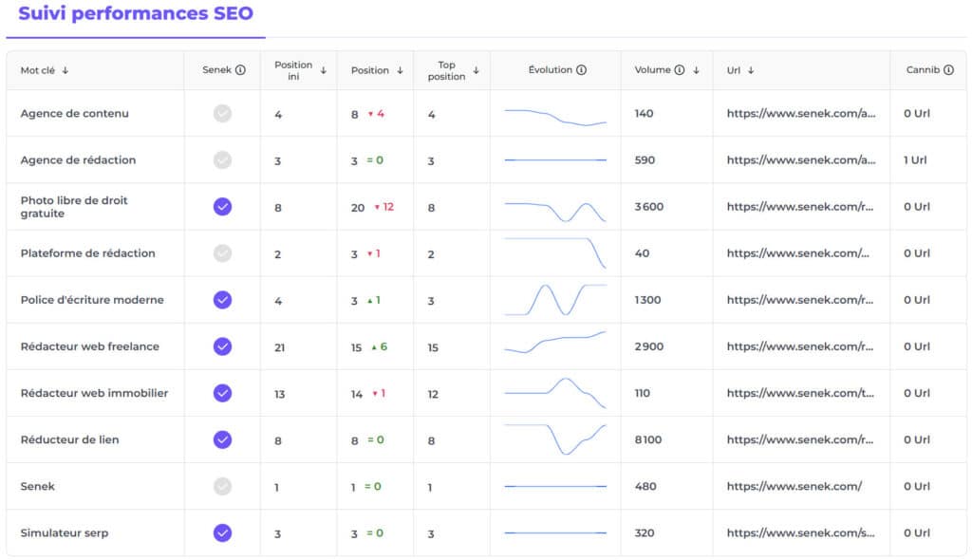The width and height of the screenshot is (972, 560).
Task: Open URL for Police d'écriture moderne
Action: coord(799,300)
